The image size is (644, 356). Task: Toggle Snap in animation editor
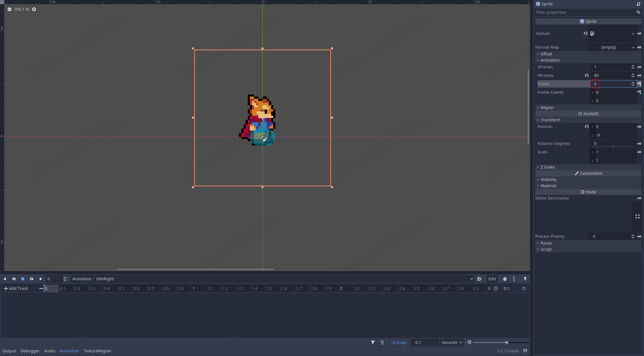(x=399, y=342)
